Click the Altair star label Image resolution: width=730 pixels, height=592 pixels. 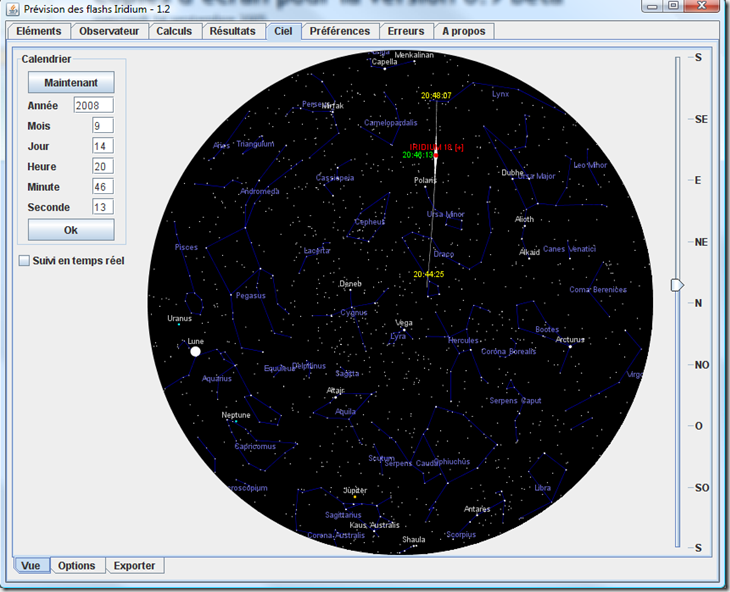coord(335,390)
